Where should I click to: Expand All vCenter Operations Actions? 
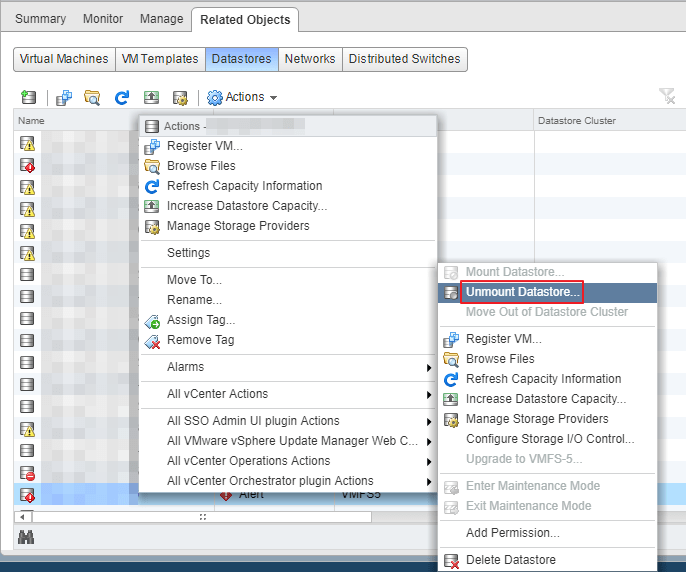pos(429,462)
